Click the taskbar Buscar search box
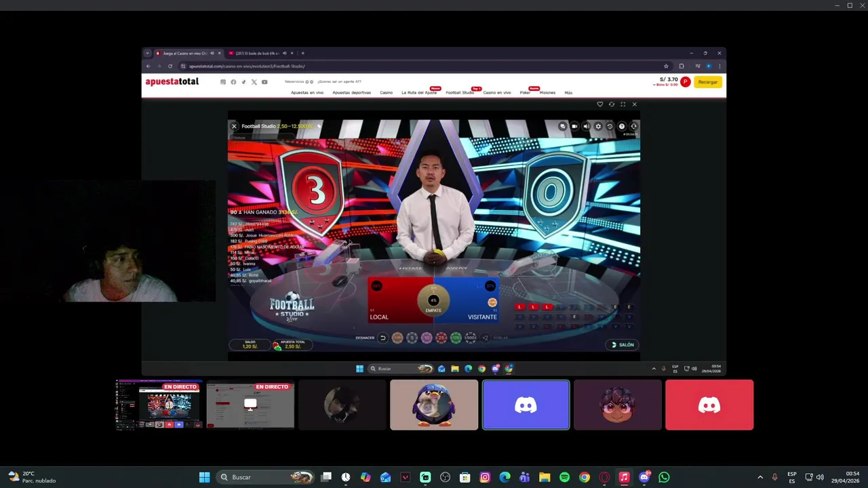 [x=267, y=477]
